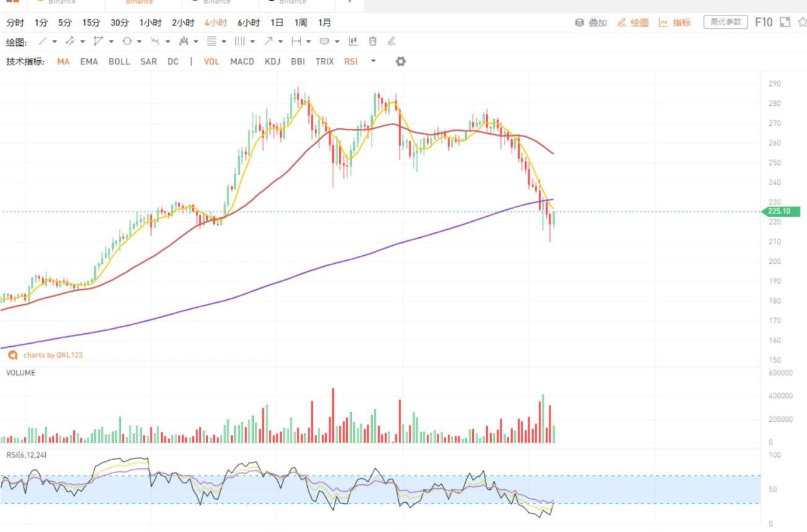Click the 225.10 current price label

[781, 212]
